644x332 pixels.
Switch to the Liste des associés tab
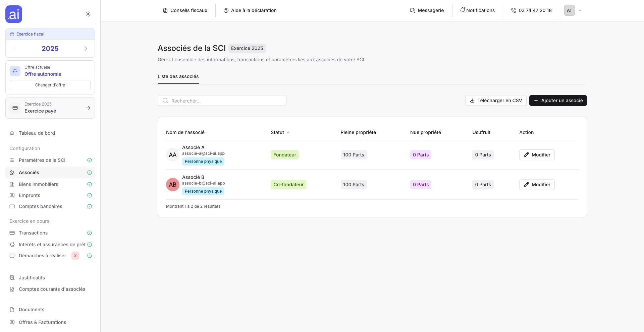click(x=178, y=76)
